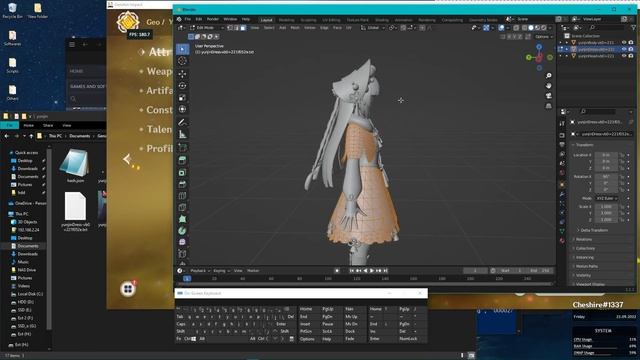Open the Mesh menu in viewport header
The image size is (640, 360).
coord(295,28)
